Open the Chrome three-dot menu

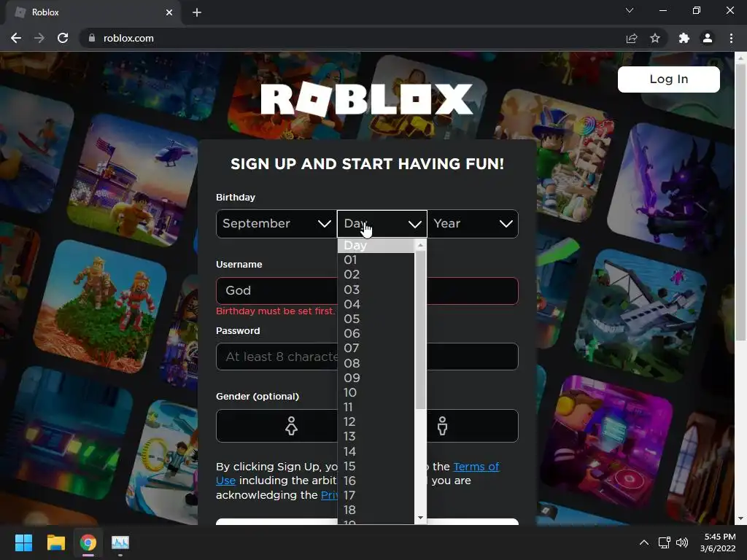click(x=731, y=38)
